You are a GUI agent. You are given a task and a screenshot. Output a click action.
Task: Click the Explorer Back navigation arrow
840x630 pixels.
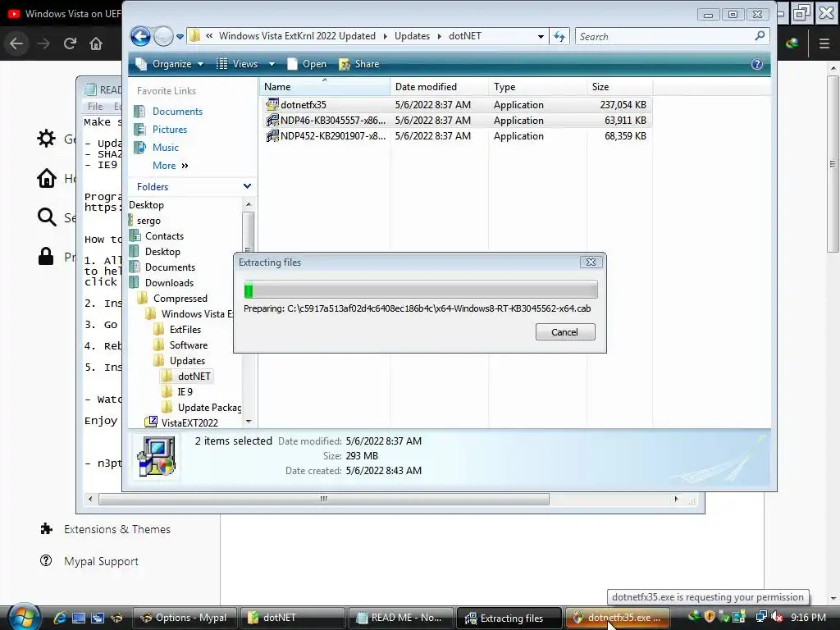click(140, 36)
